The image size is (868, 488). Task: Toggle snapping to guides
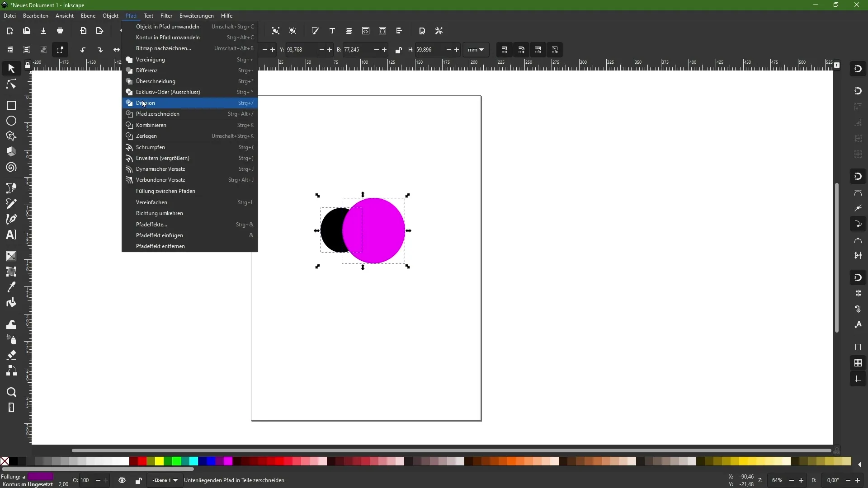pyautogui.click(x=859, y=380)
